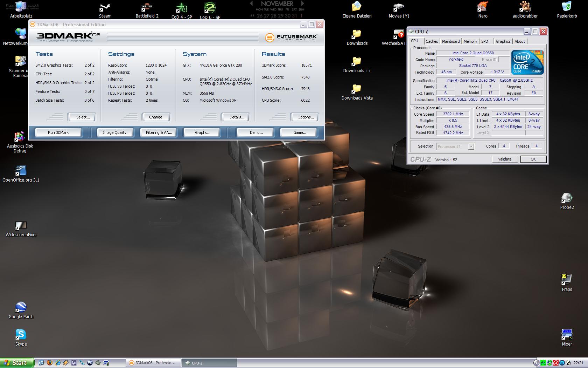Open the About tab in CPU-Z
Screen dimensions: 588x368
click(520, 41)
